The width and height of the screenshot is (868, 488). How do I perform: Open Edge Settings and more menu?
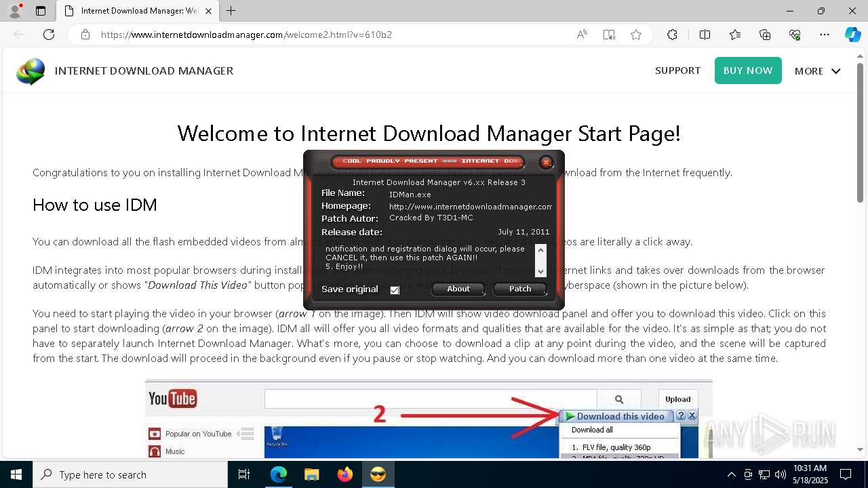point(825,35)
